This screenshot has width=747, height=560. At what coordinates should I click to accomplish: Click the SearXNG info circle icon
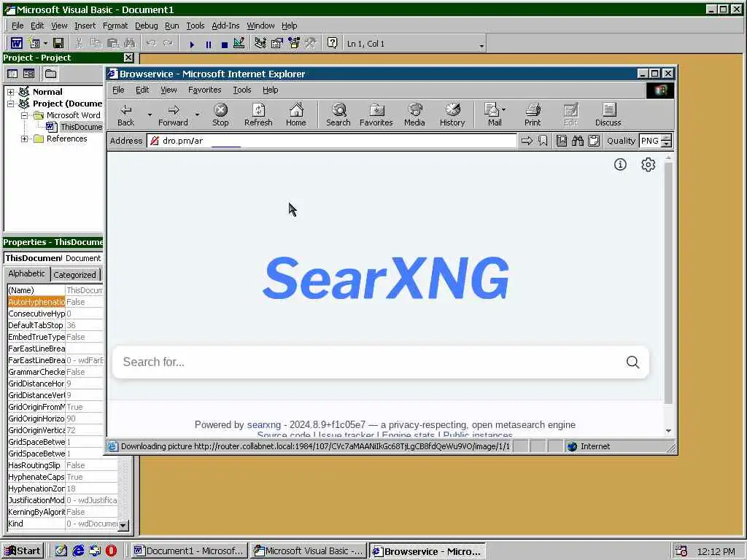[x=620, y=164]
